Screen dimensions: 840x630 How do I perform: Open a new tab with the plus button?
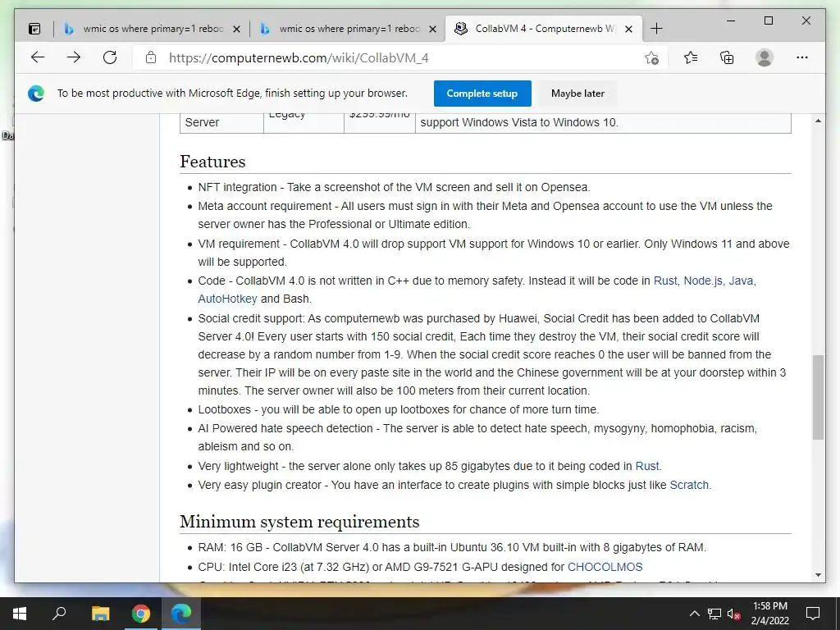pyautogui.click(x=656, y=29)
